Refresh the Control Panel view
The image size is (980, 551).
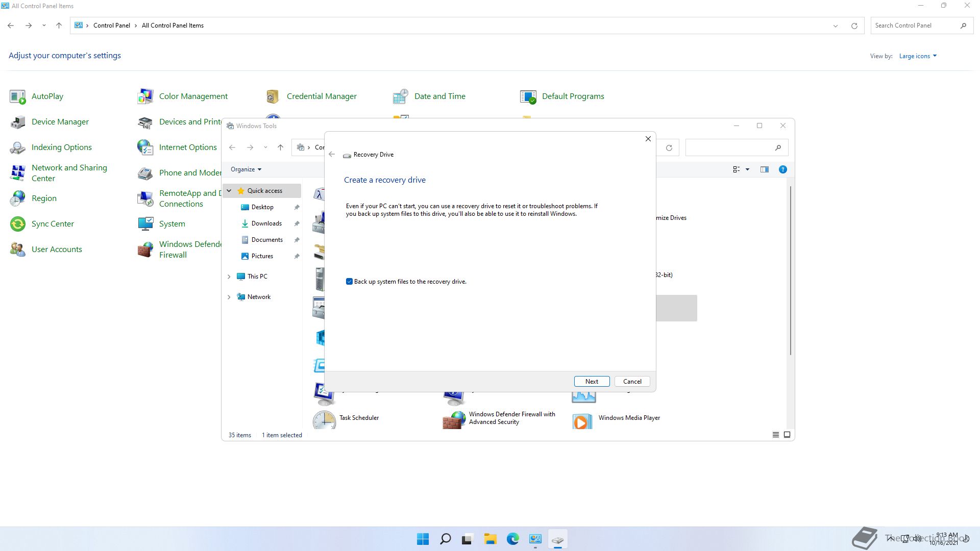[854, 26]
